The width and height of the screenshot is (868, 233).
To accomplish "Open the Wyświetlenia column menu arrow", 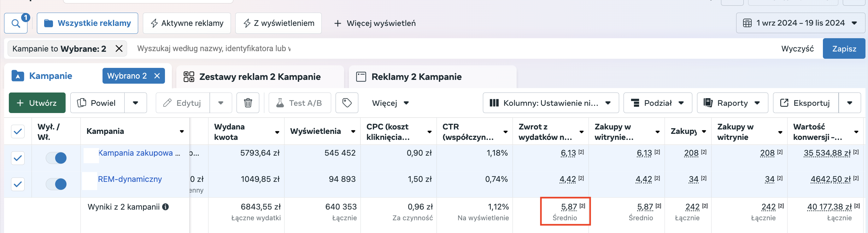I will coord(353,132).
